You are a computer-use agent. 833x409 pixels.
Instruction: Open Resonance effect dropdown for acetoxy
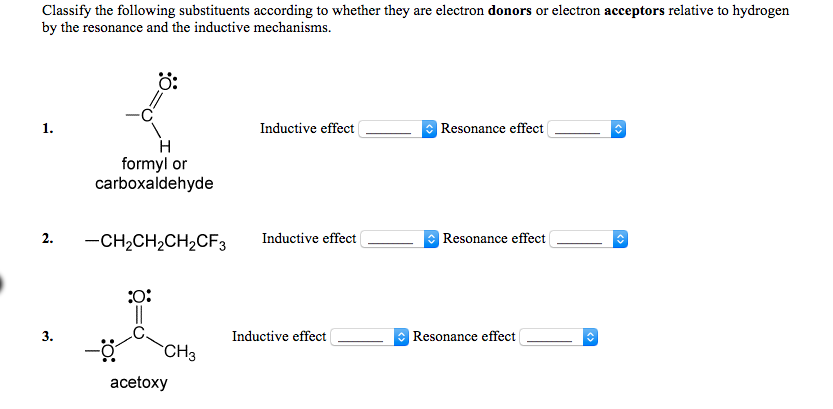click(558, 337)
